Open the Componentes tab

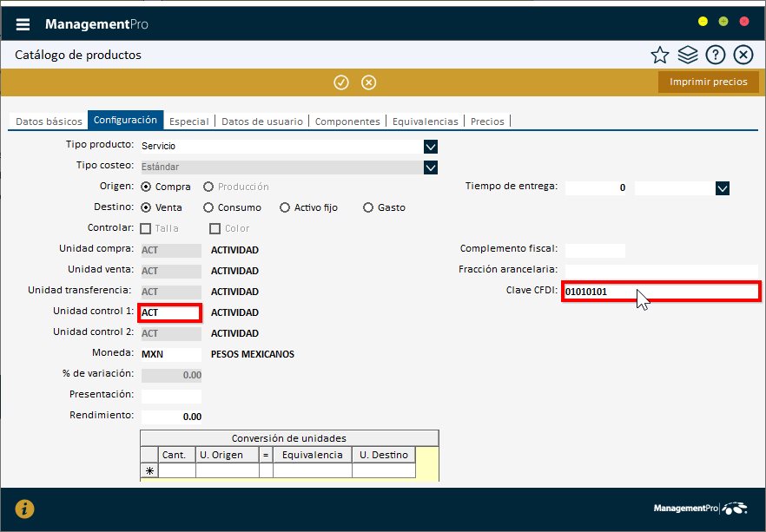coord(347,122)
